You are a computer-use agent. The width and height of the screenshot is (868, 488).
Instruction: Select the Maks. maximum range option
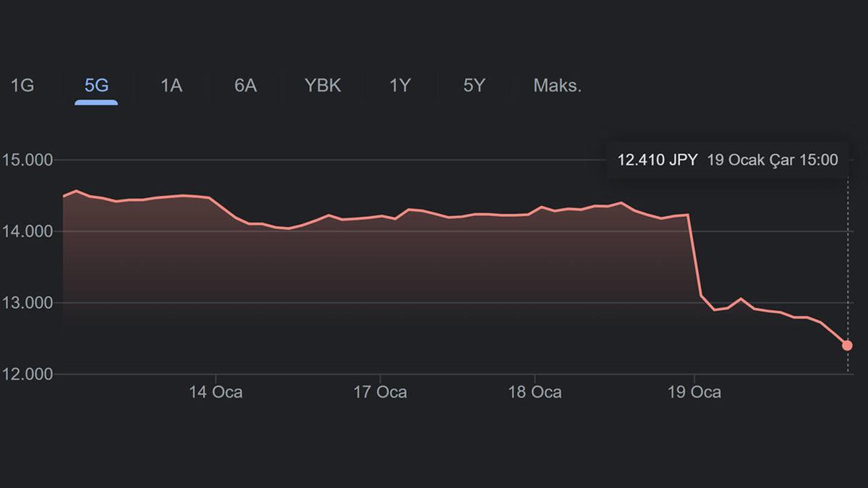[x=557, y=85]
